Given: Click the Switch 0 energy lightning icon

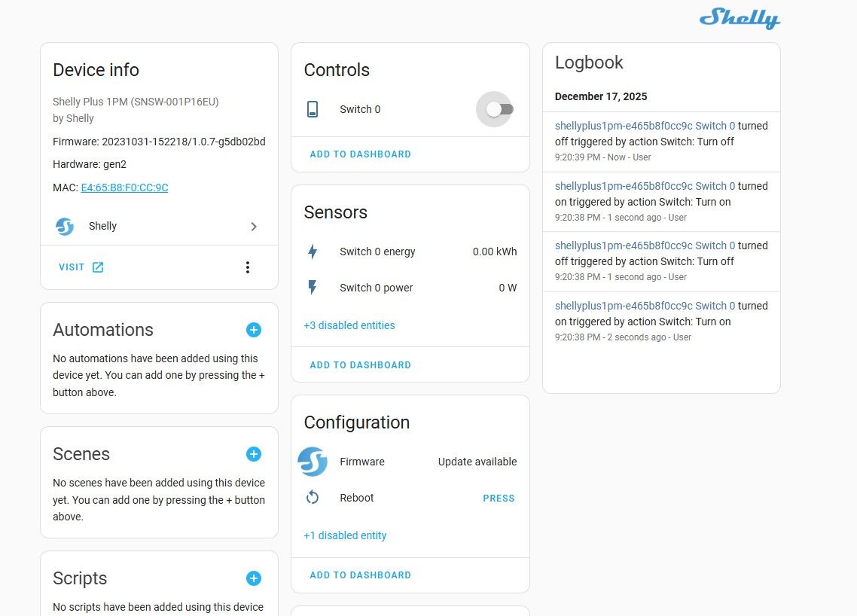Looking at the screenshot, I should pyautogui.click(x=313, y=252).
